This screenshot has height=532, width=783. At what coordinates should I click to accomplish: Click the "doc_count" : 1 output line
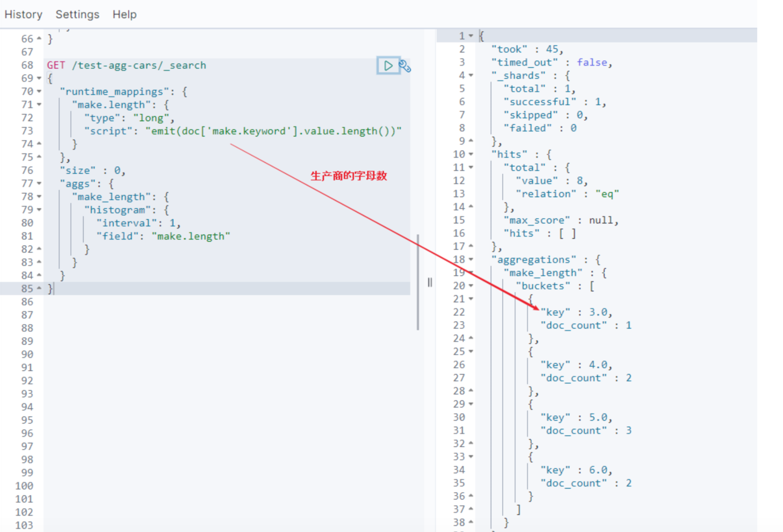pyautogui.click(x=586, y=325)
